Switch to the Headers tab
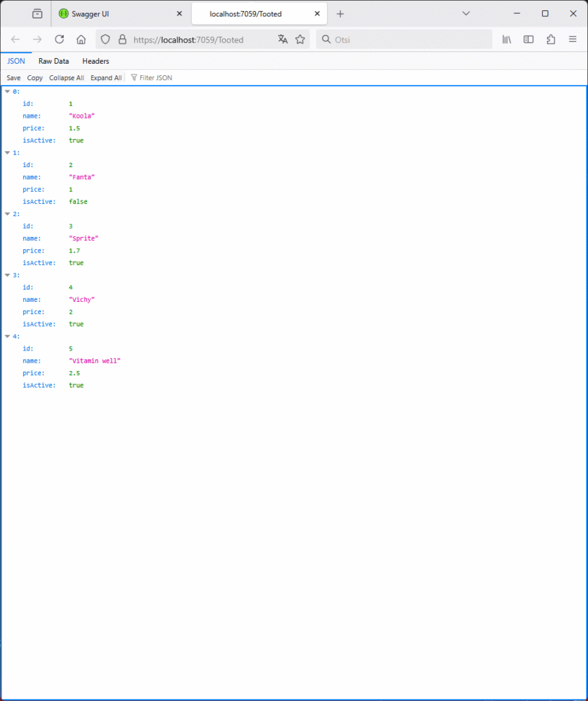 point(96,61)
